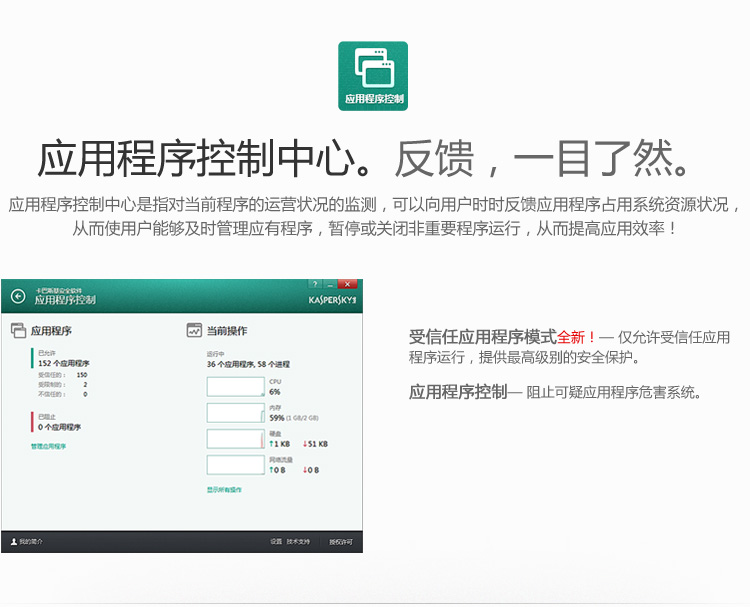
Task: Open the help question mark button
Action: pyautogui.click(x=314, y=285)
